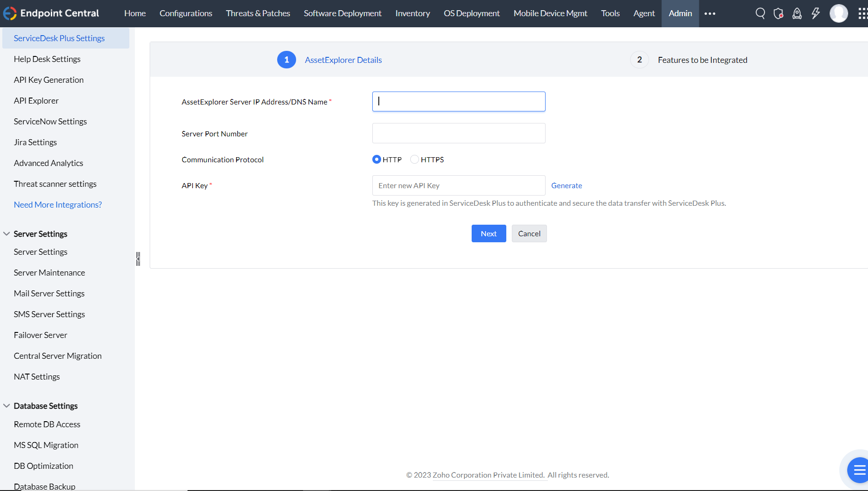This screenshot has width=868, height=491.
Task: Select the HTTP communication protocol option
Action: (x=376, y=159)
